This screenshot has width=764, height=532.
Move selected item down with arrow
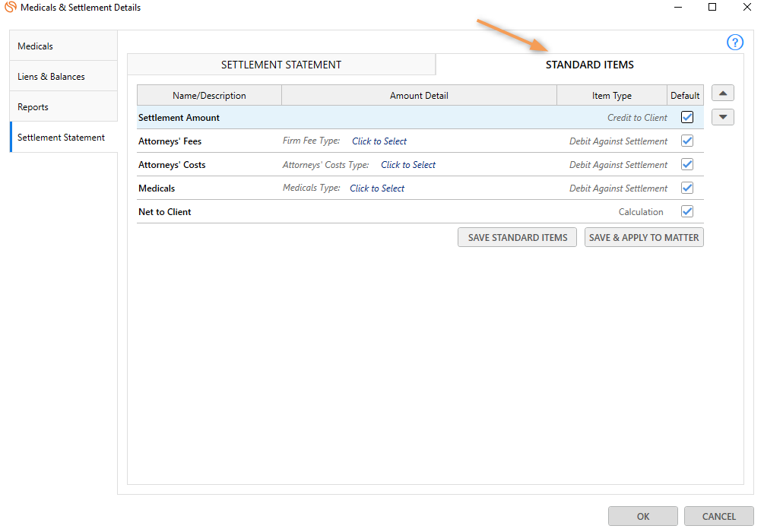pyautogui.click(x=722, y=118)
